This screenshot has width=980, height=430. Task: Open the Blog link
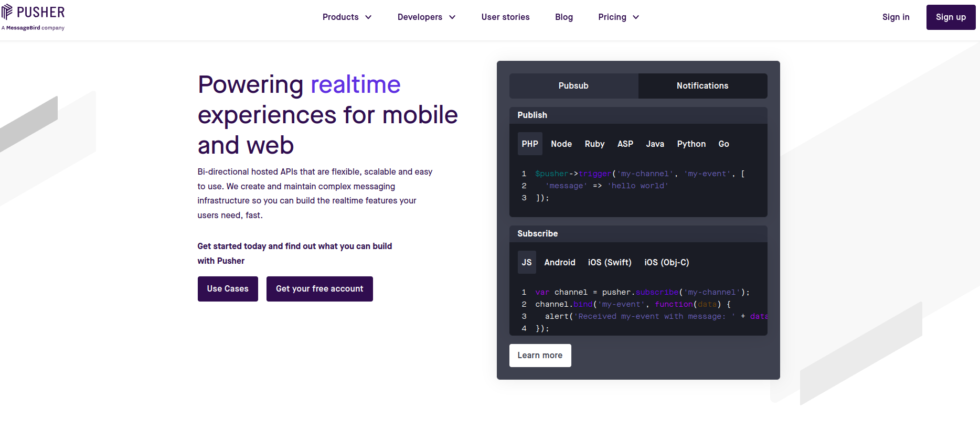[564, 17]
